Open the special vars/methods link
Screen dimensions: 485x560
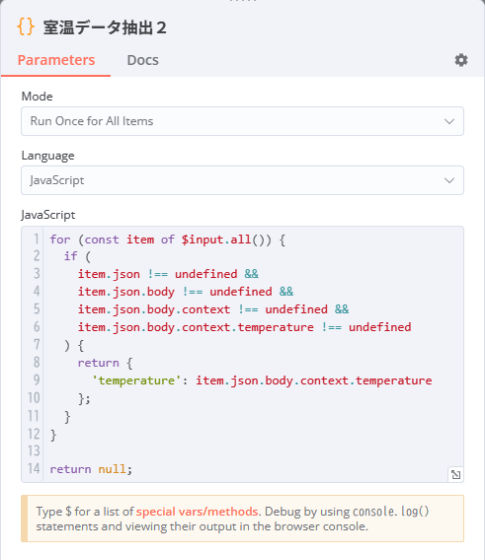click(197, 511)
